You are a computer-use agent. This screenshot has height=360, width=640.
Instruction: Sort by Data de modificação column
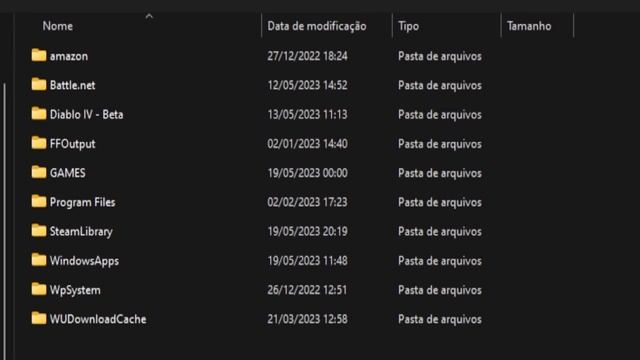coord(317,26)
